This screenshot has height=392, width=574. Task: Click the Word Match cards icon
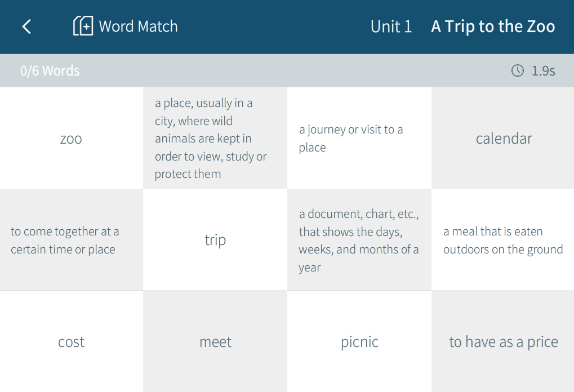click(x=83, y=26)
